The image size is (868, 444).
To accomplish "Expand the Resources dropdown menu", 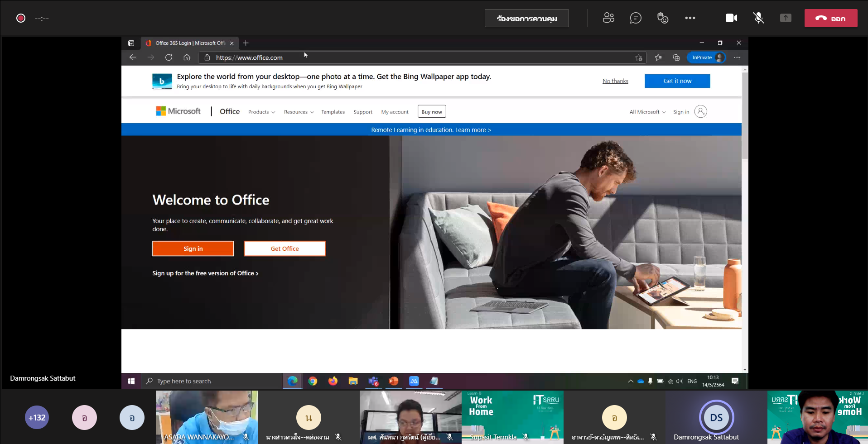I will pyautogui.click(x=299, y=112).
